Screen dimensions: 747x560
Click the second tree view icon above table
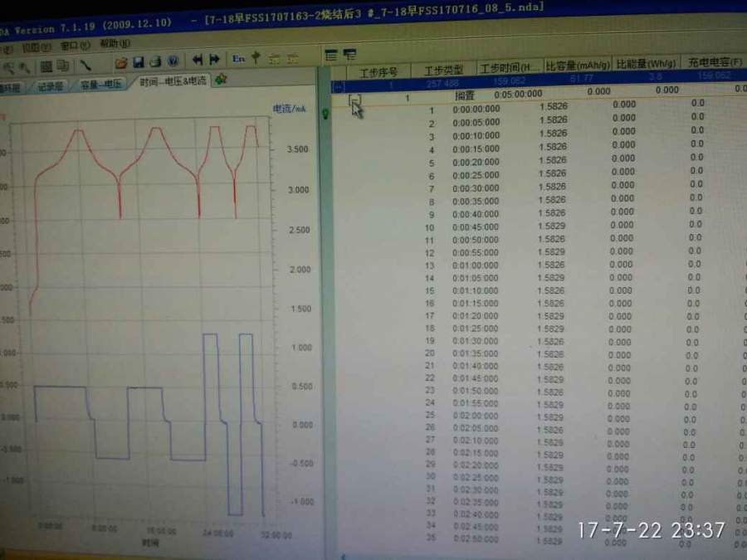349,55
